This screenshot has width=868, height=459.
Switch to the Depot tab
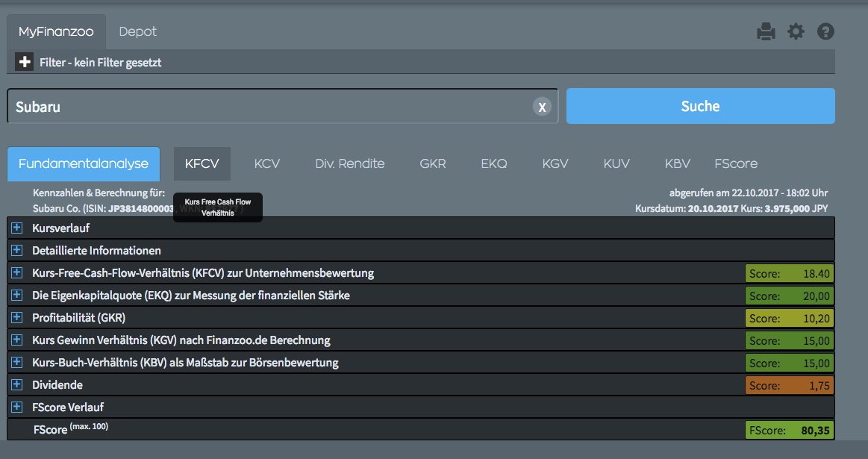137,31
